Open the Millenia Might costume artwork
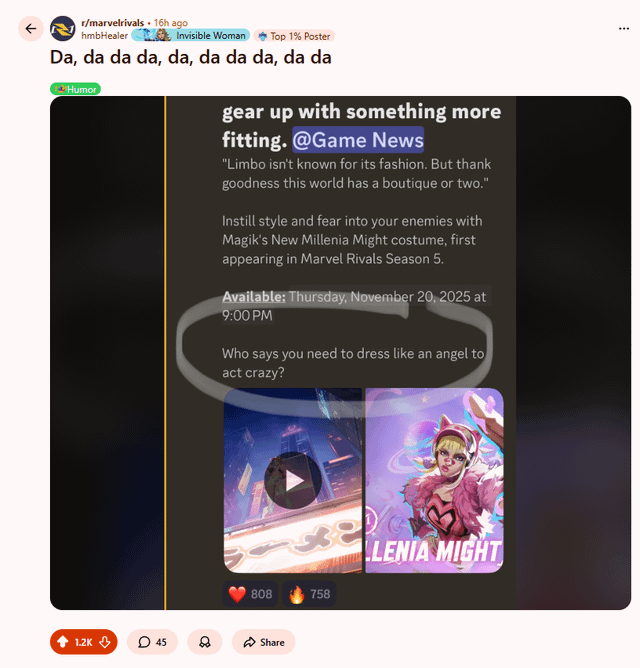 434,480
